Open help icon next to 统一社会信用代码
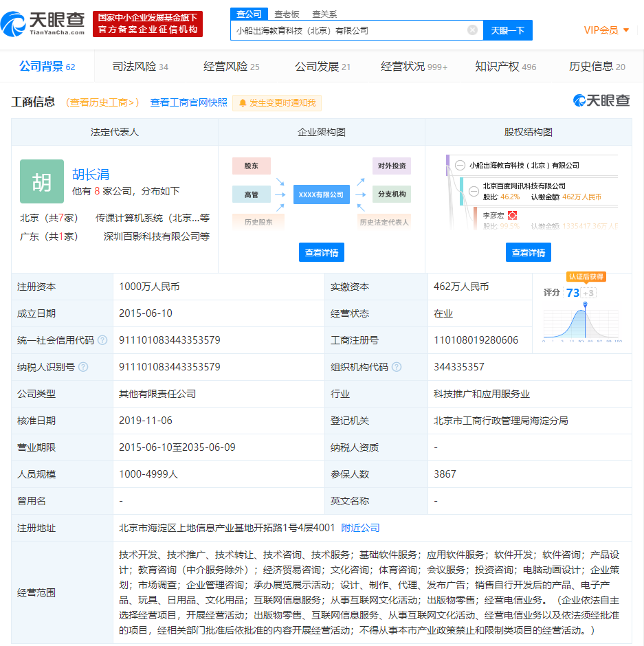Viewport: 644px width, 646px height. coord(102,340)
